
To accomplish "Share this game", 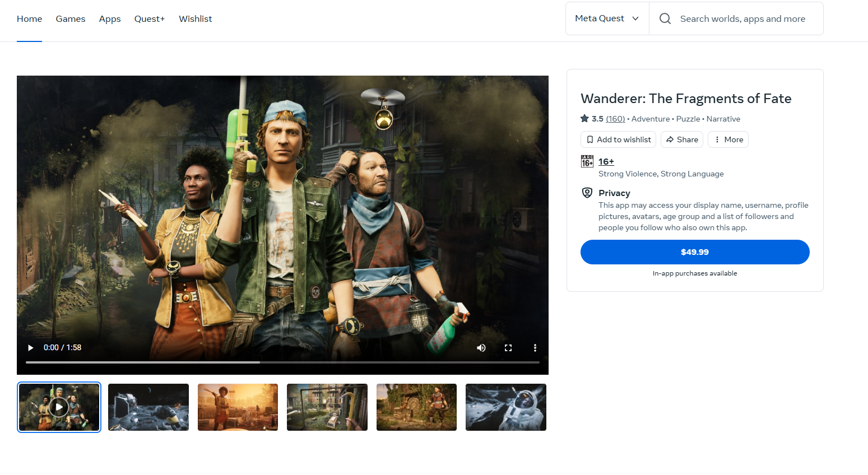I will (682, 139).
